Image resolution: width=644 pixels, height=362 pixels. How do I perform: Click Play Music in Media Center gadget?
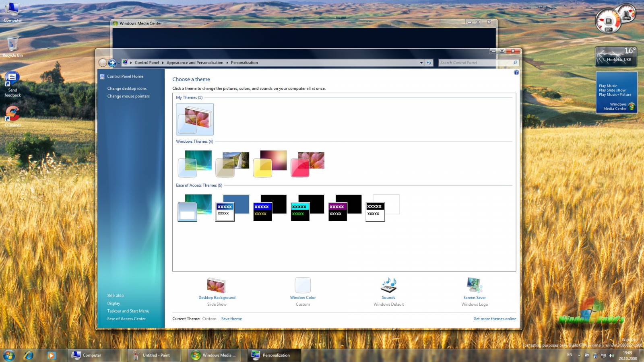pyautogui.click(x=608, y=86)
